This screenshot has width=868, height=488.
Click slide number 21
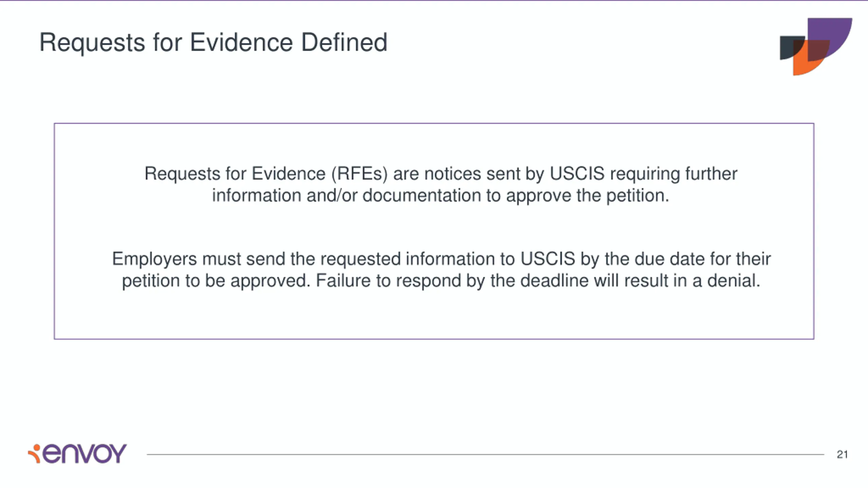842,454
